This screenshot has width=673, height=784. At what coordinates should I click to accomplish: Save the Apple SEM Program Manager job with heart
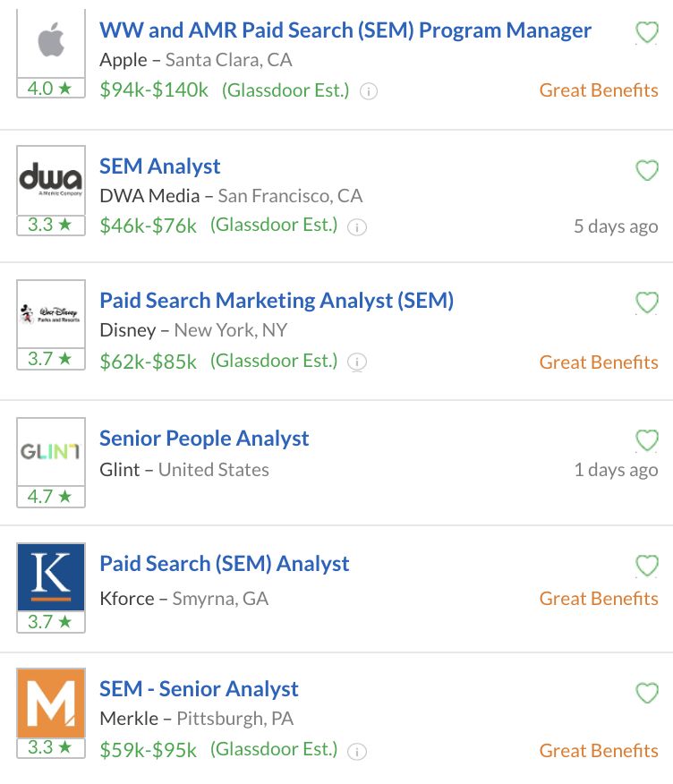click(x=646, y=33)
